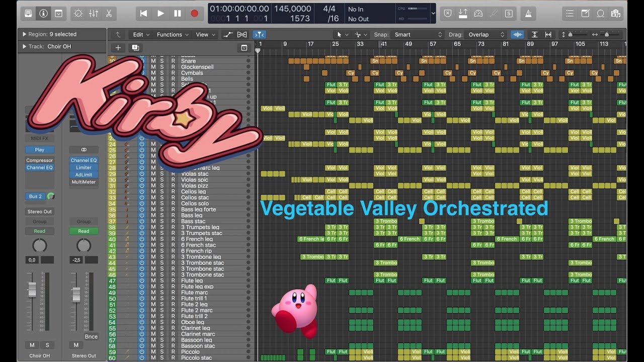Screen dimensions: 644x362
Task: Click Go to Beginning transport button
Action: coord(144,14)
